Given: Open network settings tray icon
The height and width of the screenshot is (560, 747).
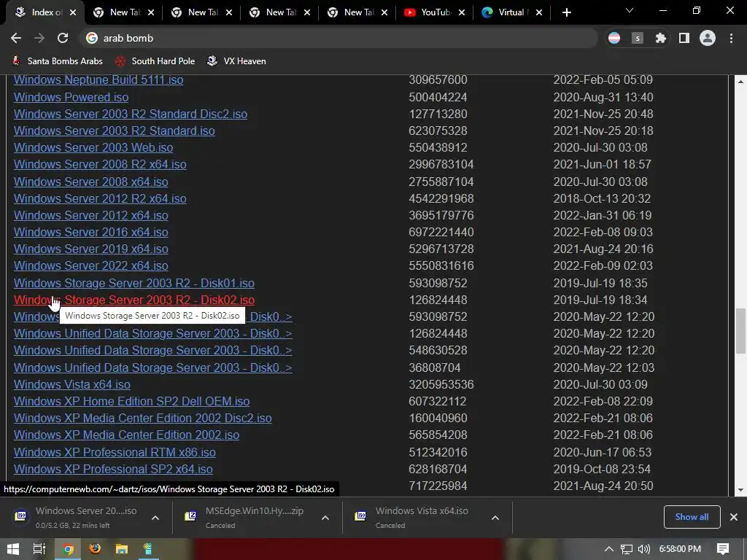Looking at the screenshot, I should tap(627, 549).
